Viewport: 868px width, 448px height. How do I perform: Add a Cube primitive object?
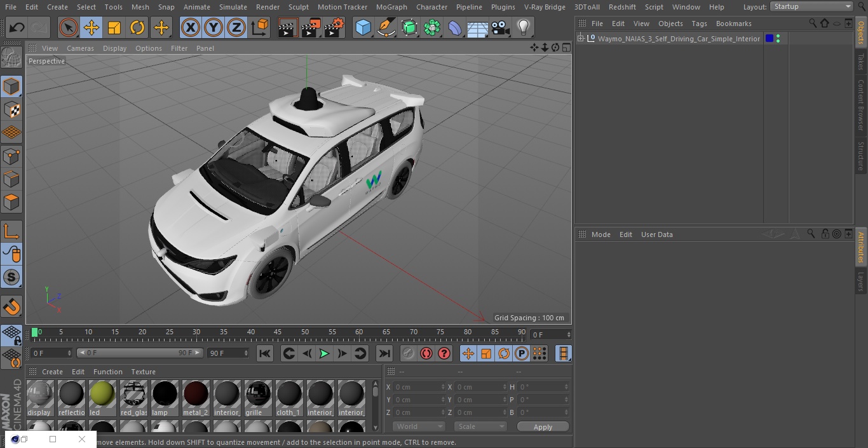tap(363, 27)
